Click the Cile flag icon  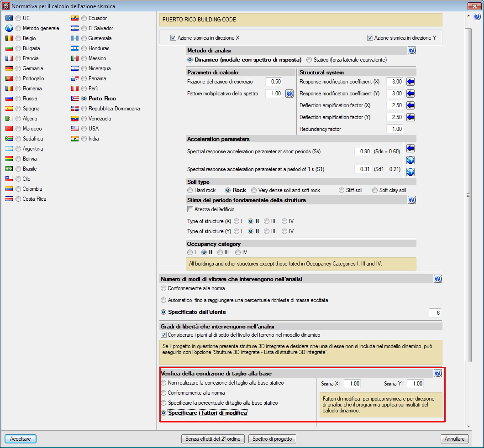point(9,179)
